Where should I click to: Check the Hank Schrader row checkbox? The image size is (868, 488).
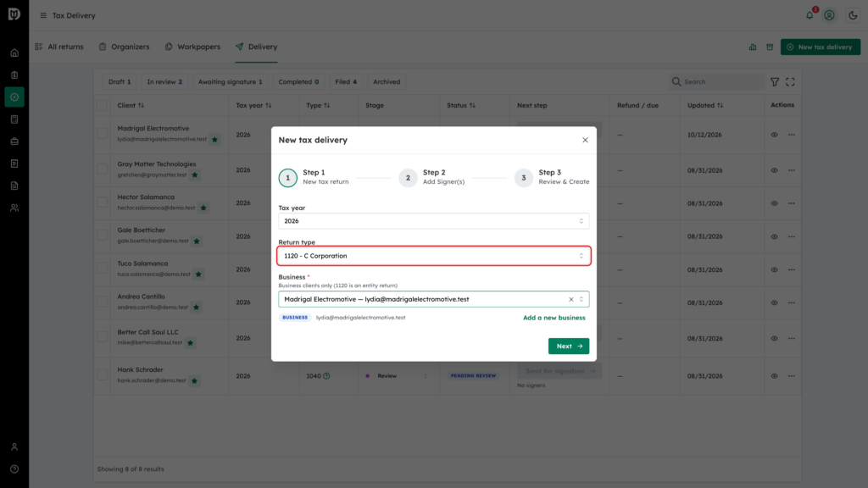click(102, 374)
